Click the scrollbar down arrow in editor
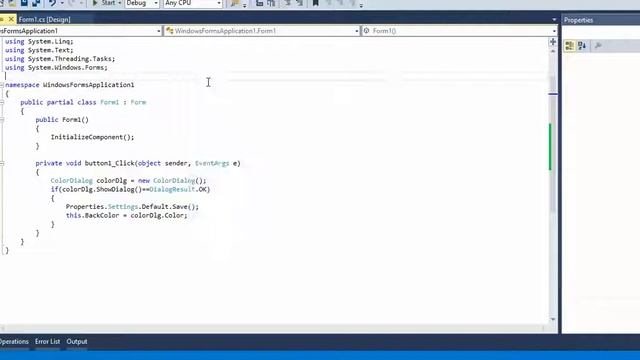The image size is (640, 360). click(x=553, y=319)
